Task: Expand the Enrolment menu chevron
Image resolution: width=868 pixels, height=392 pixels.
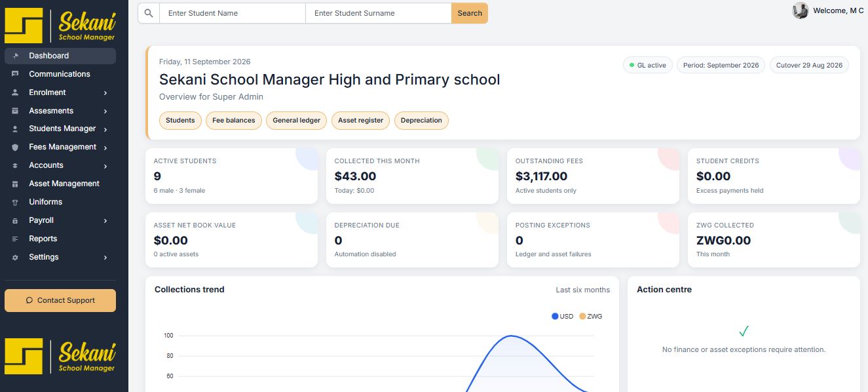Action: tap(105, 93)
